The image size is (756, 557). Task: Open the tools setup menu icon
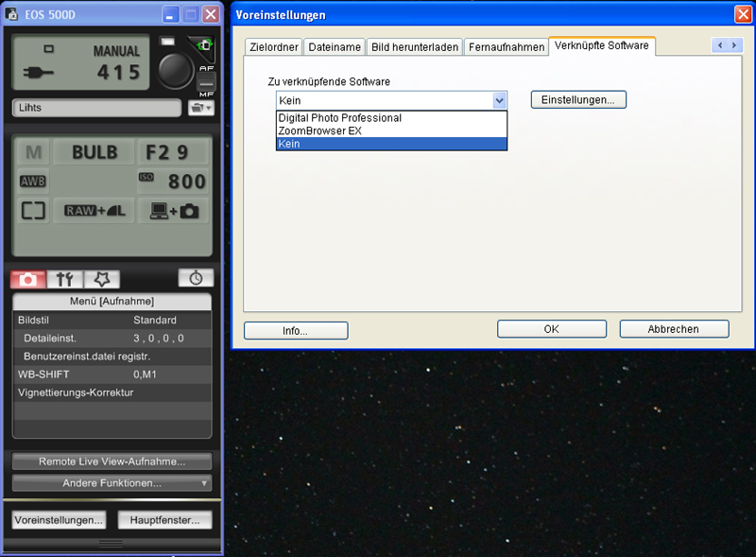click(64, 279)
